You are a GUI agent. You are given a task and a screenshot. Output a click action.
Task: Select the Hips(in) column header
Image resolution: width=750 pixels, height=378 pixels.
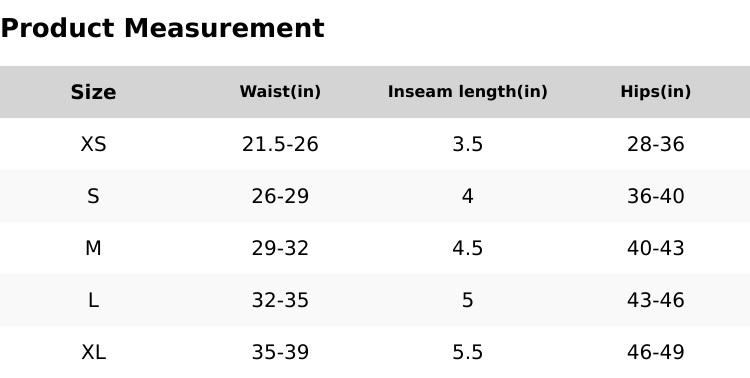(x=656, y=91)
